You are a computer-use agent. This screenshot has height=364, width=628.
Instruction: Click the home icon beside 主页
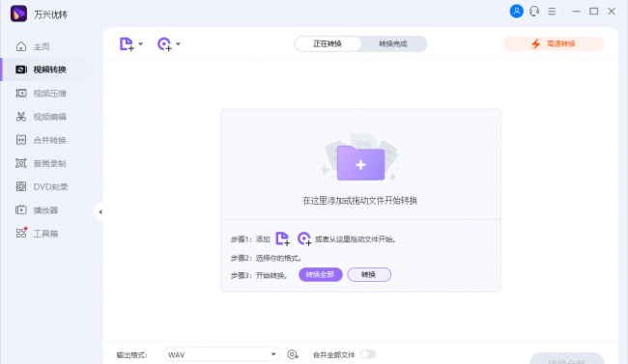pyautogui.click(x=21, y=46)
